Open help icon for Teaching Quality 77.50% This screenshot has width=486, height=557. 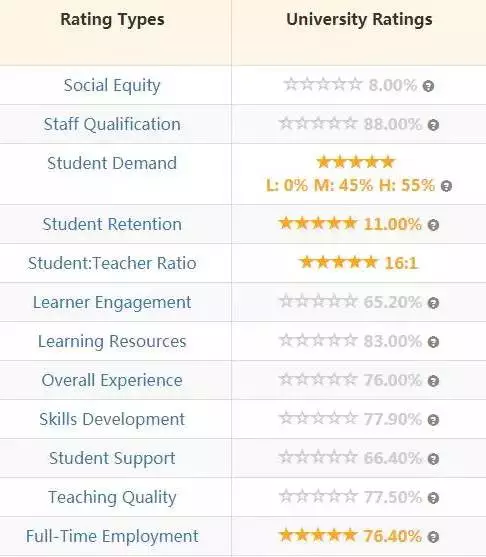[433, 498]
